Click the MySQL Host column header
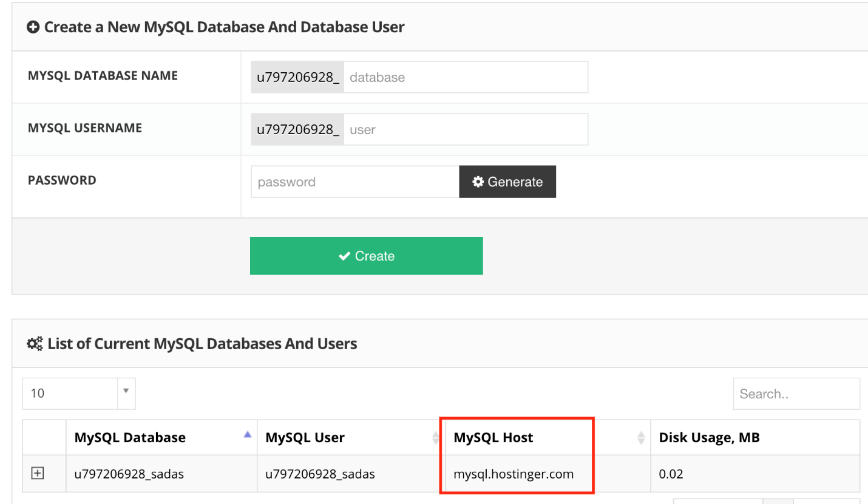 [548, 437]
